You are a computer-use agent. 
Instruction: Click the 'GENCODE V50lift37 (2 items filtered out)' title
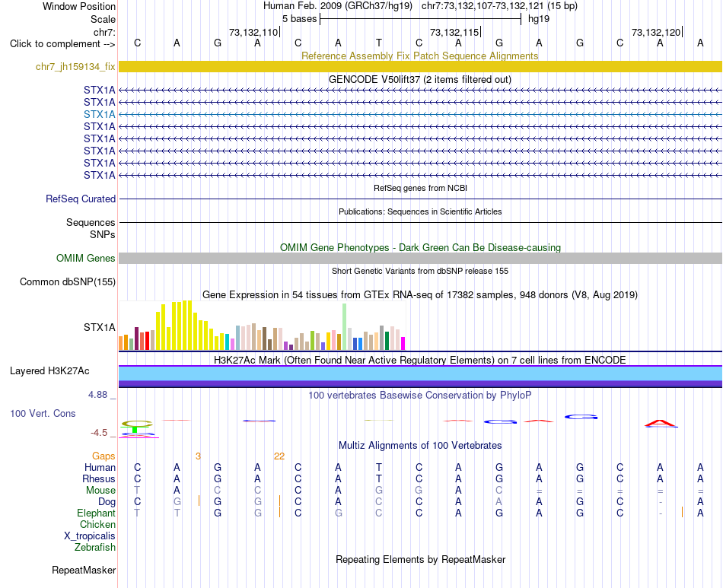[x=420, y=79]
